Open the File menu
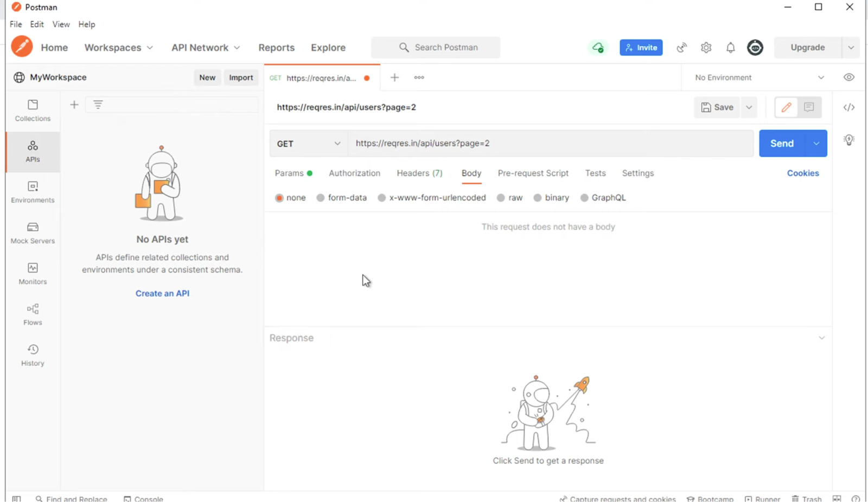The image size is (868, 502). [x=16, y=24]
